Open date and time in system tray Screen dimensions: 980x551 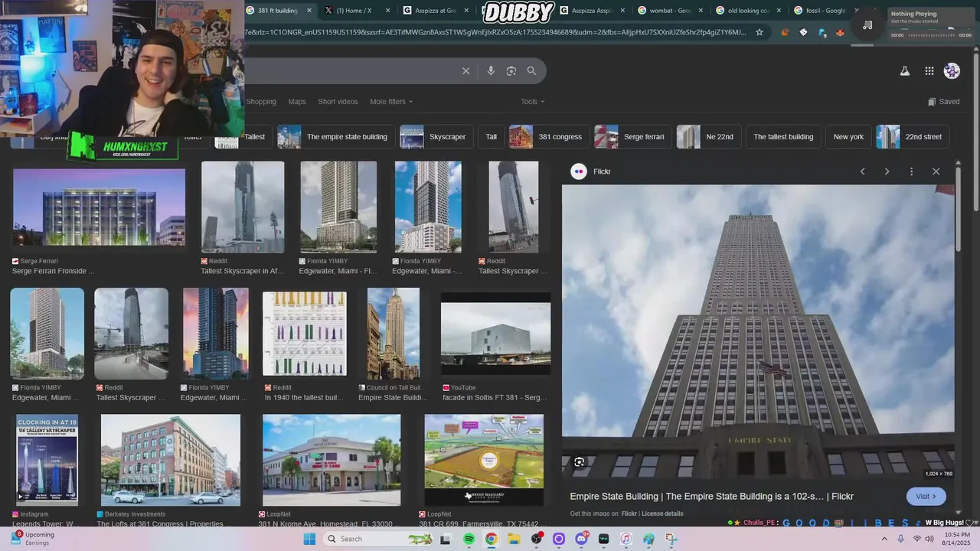[957, 539]
